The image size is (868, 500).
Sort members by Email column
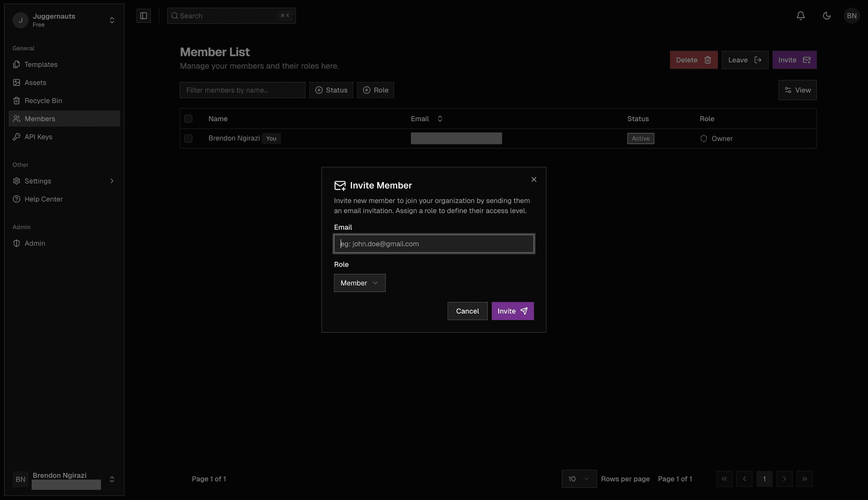(x=440, y=118)
